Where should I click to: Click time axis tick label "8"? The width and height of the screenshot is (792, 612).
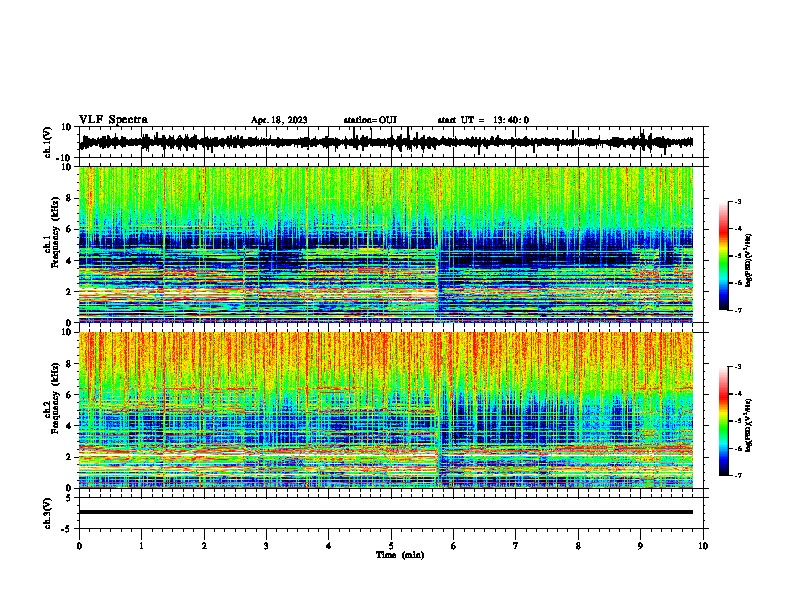point(578,546)
